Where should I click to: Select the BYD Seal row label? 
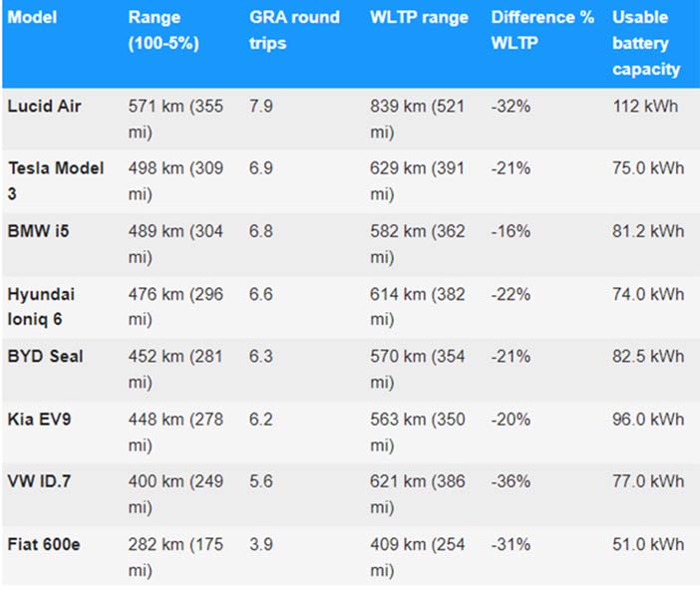(x=46, y=356)
